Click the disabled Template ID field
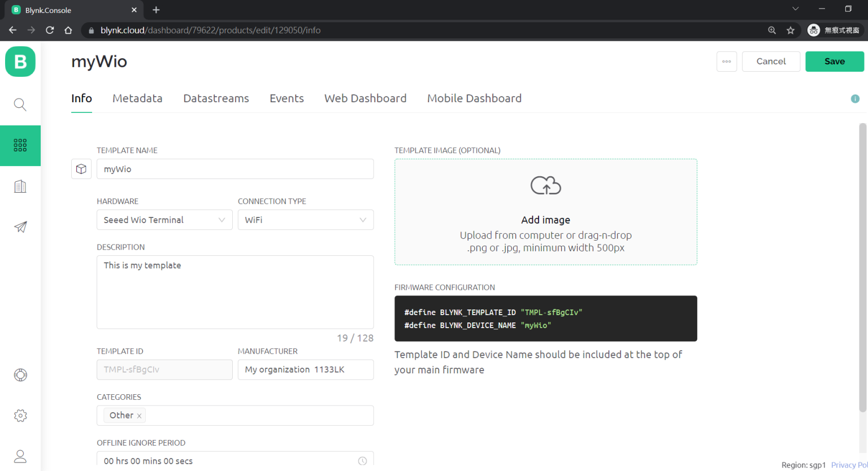This screenshot has height=471, width=868. point(164,369)
